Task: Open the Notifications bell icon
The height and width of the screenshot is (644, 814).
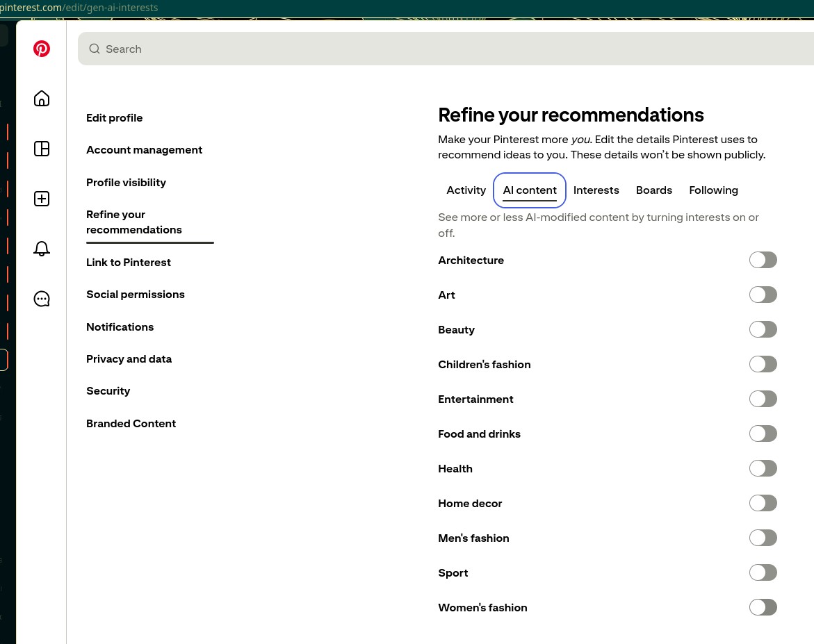Action: coord(42,249)
